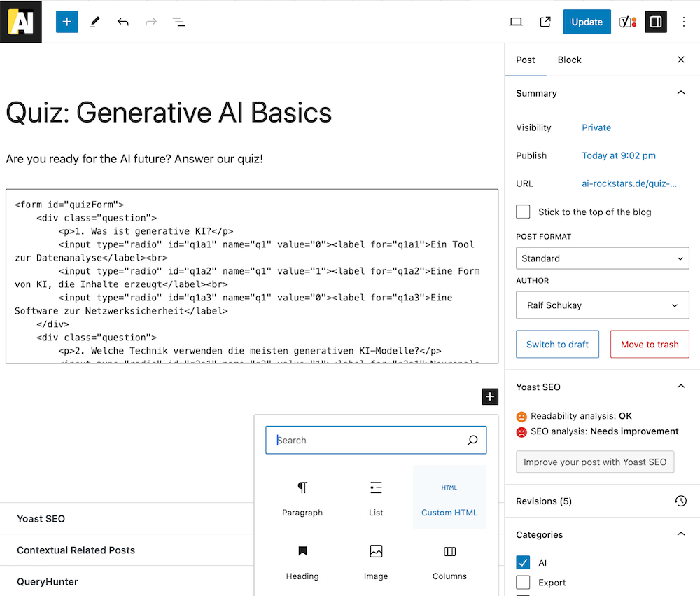Select the pencil Tools icon
This screenshot has height=596, width=700.
[x=95, y=22]
